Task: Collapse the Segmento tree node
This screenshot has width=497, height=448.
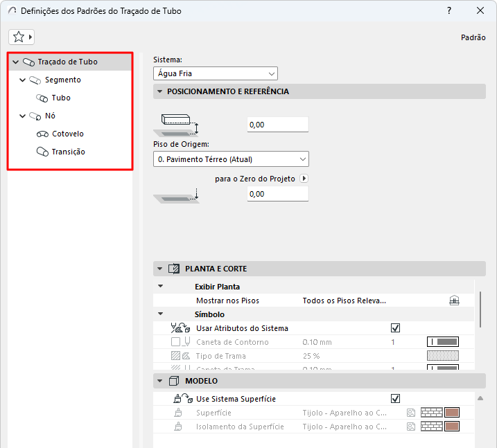Action: [23, 80]
